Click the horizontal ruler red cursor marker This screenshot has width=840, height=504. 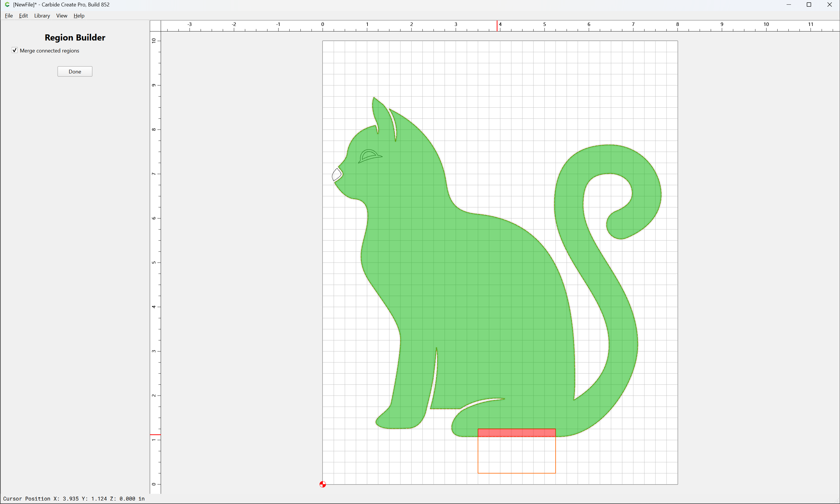pyautogui.click(x=497, y=26)
